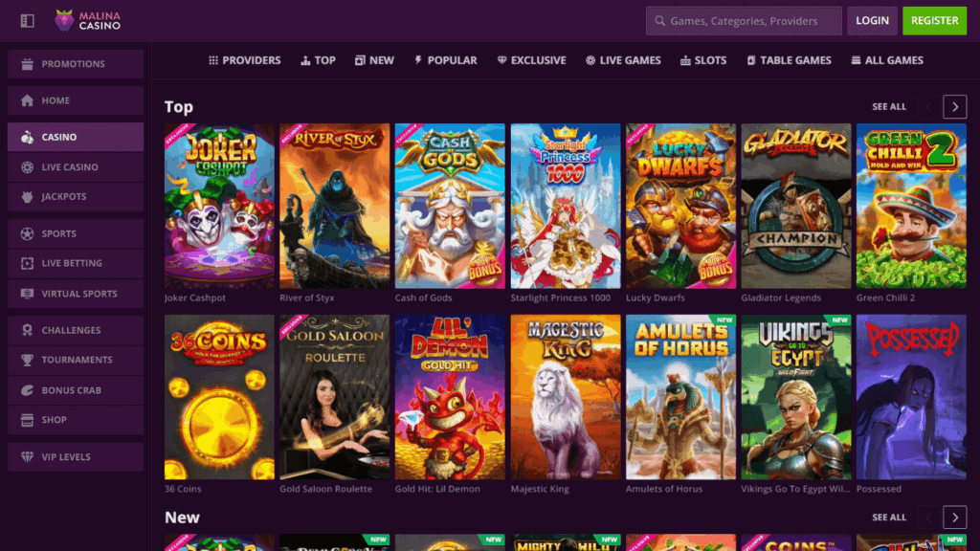Open the VIP Levels diamond icon

pos(27,456)
